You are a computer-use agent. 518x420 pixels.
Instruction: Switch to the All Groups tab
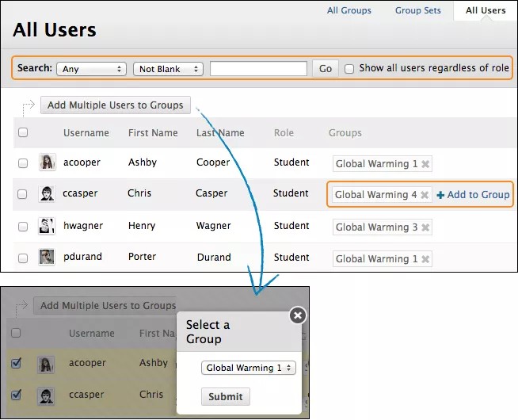(349, 10)
